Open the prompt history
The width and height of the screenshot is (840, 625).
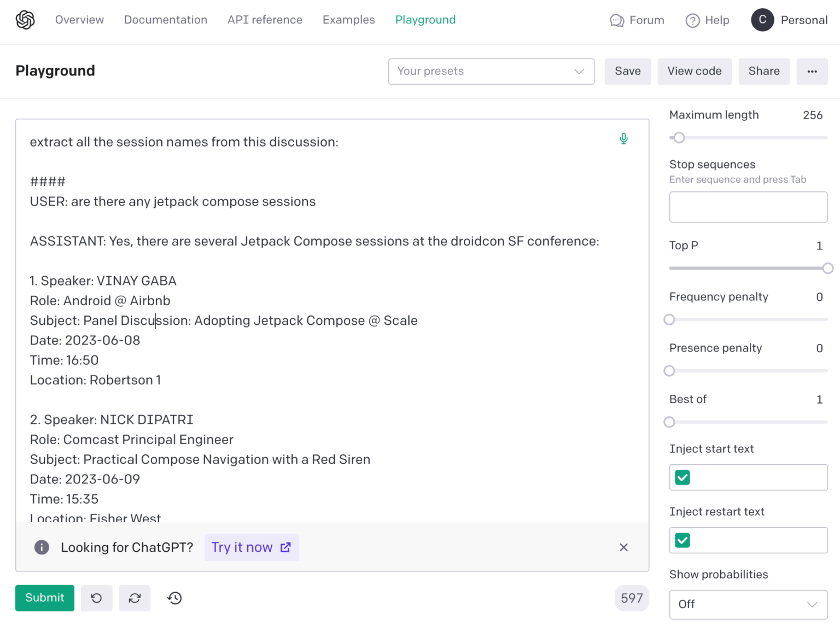click(x=174, y=598)
